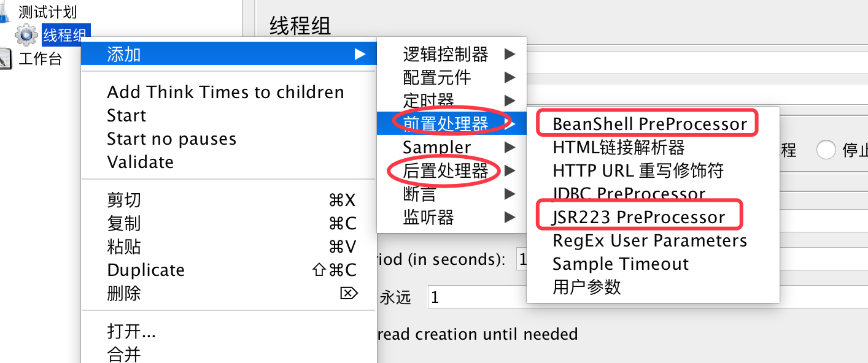Select 测试计划 in the tree

coord(47,11)
